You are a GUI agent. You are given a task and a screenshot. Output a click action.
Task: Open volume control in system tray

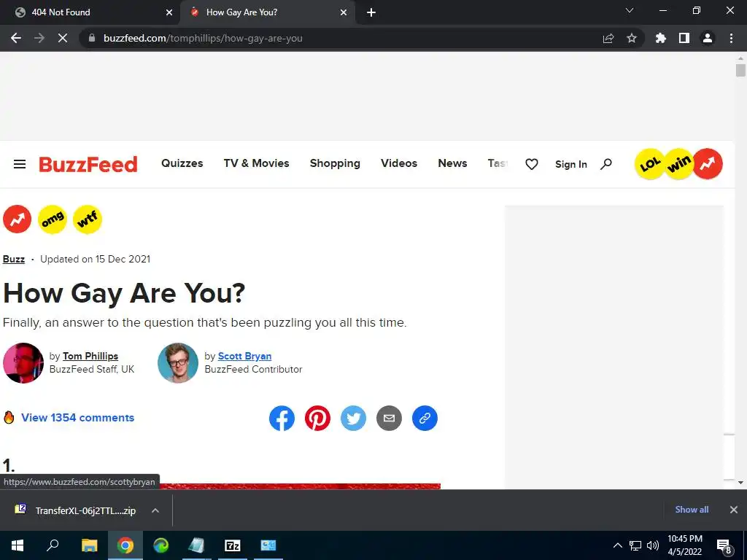[x=653, y=545]
